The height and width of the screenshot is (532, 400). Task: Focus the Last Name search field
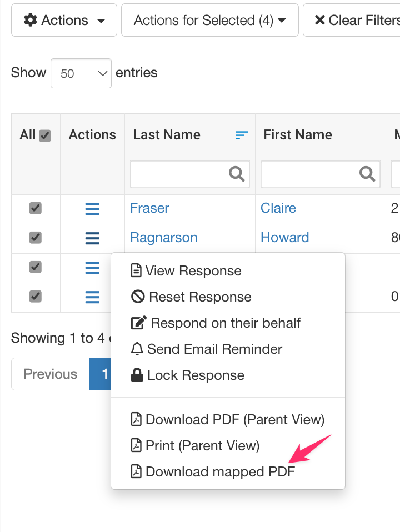pos(190,174)
